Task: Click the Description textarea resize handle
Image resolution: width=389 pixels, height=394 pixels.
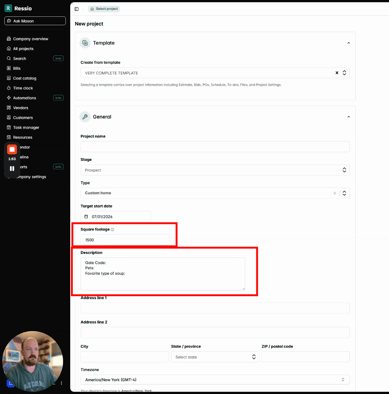Action: coord(243,288)
